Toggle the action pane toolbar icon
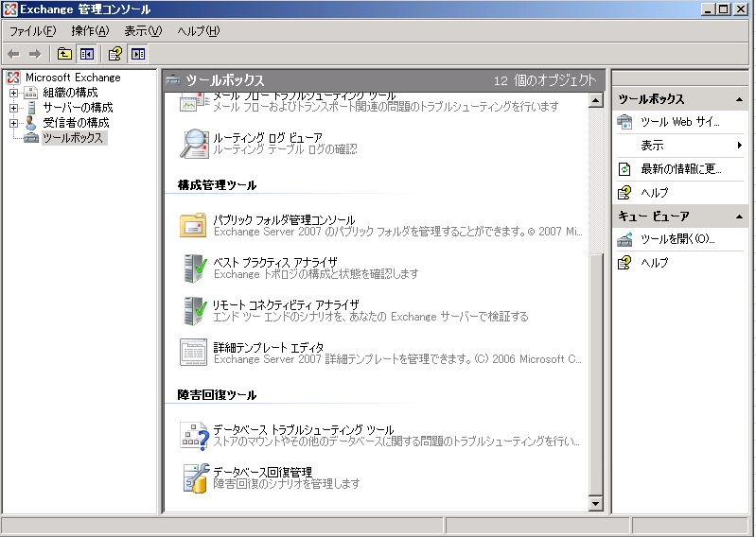This screenshot has height=537, width=756. (x=138, y=54)
